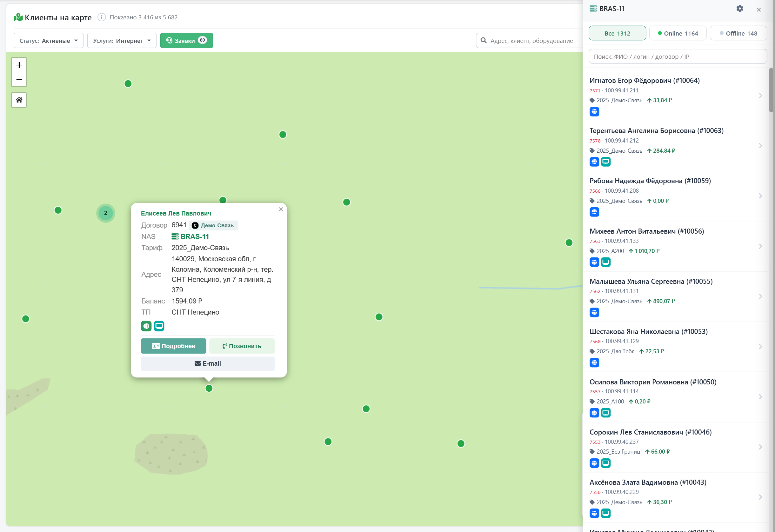Image resolution: width=775 pixels, height=532 pixels.
Task: Filter by Online 1164 tab
Action: [678, 33]
